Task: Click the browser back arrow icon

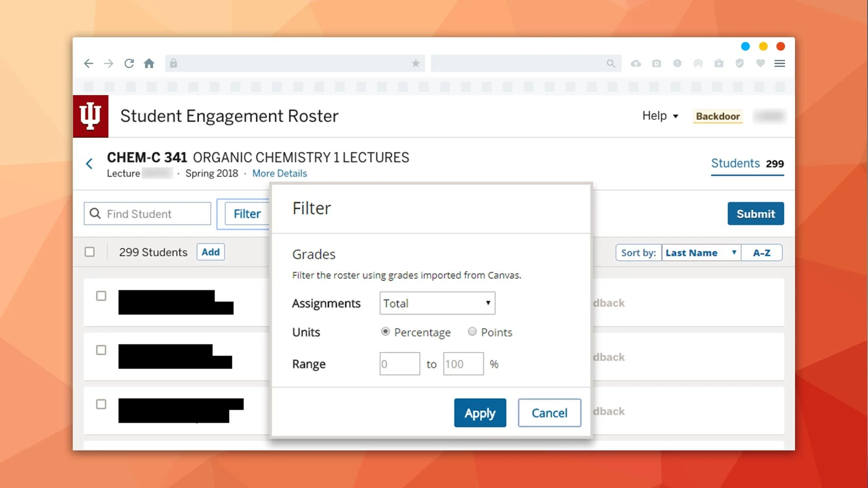Action: pos(88,63)
